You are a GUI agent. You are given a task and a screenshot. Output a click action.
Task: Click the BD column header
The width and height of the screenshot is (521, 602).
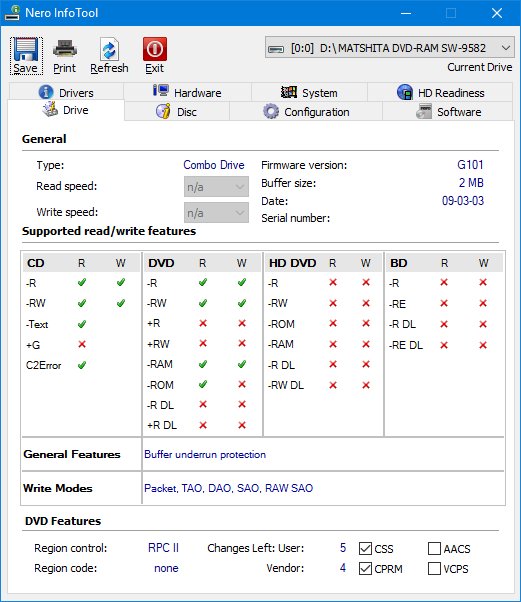399,263
